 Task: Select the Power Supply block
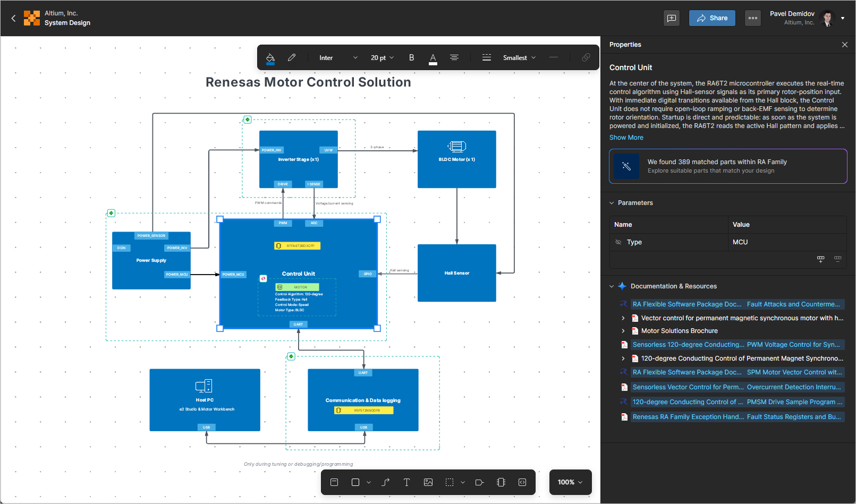(151, 260)
